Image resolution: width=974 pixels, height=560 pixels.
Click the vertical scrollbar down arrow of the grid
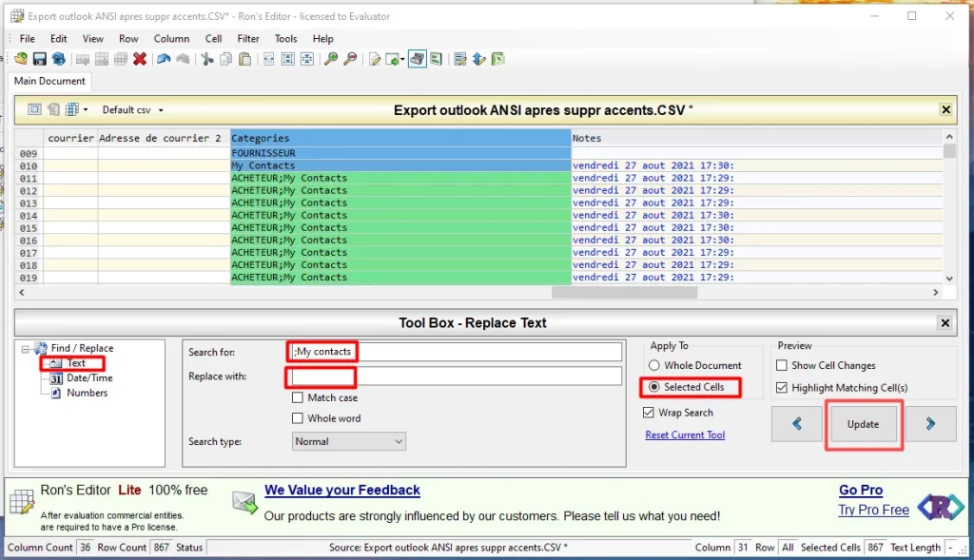pos(949,279)
